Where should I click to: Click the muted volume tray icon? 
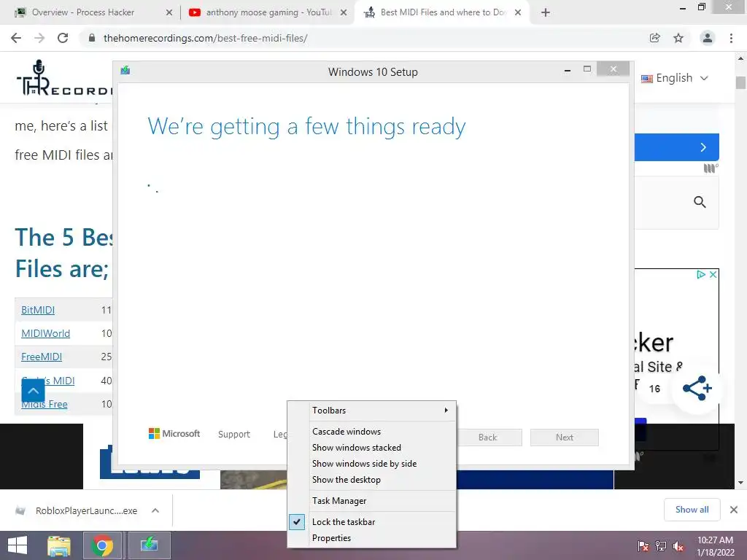pyautogui.click(x=678, y=546)
